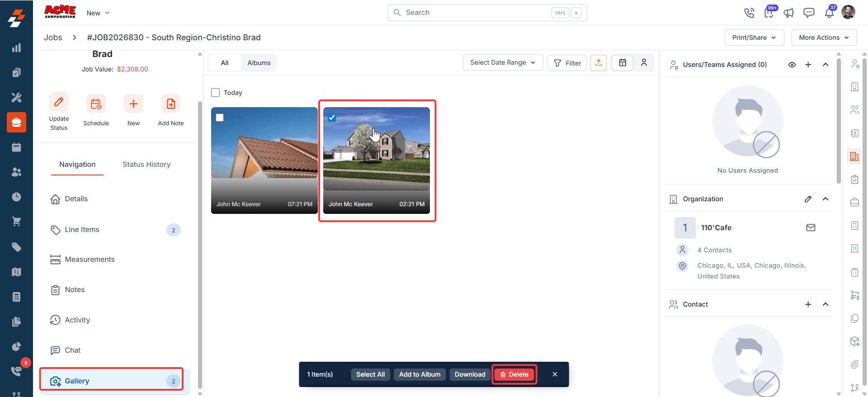Open Activity in navigation

point(114,320)
